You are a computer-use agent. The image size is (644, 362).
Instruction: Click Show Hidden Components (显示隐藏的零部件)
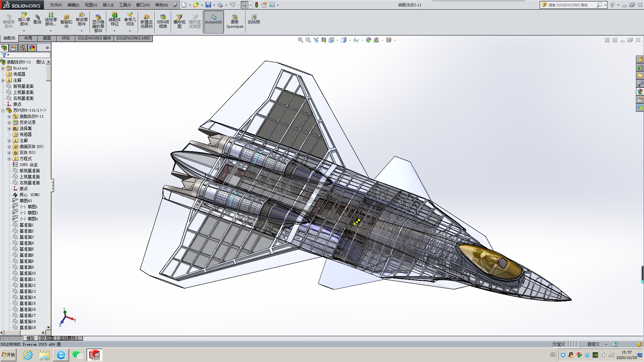(x=98, y=23)
